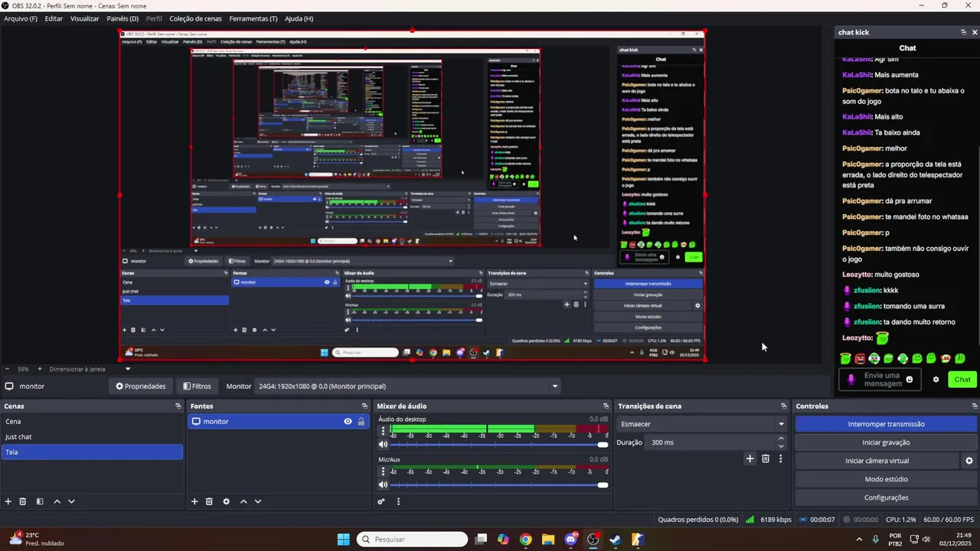Open scene filters icon in the Cenas panel
Image resolution: width=980 pixels, height=551 pixels.
(40, 501)
